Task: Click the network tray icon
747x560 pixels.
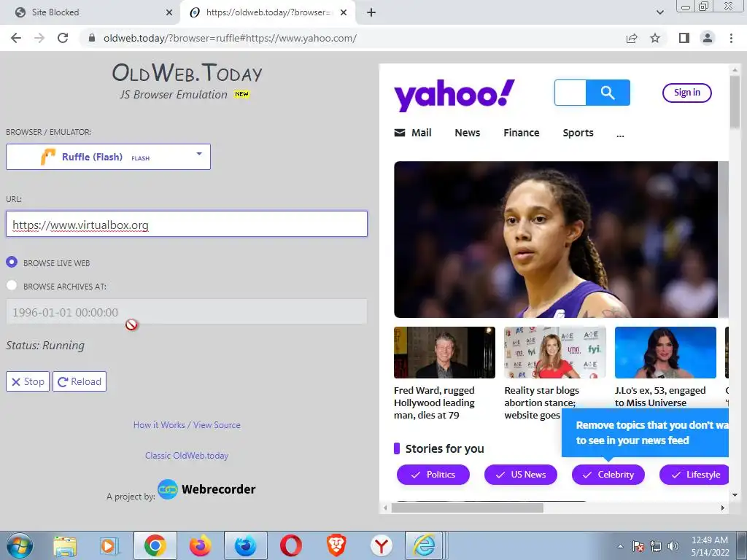Action: click(x=656, y=546)
